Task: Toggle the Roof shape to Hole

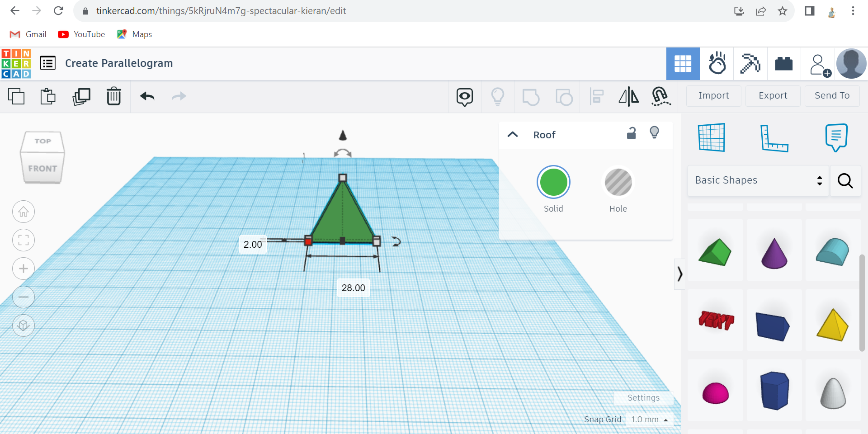Action: pos(618,182)
